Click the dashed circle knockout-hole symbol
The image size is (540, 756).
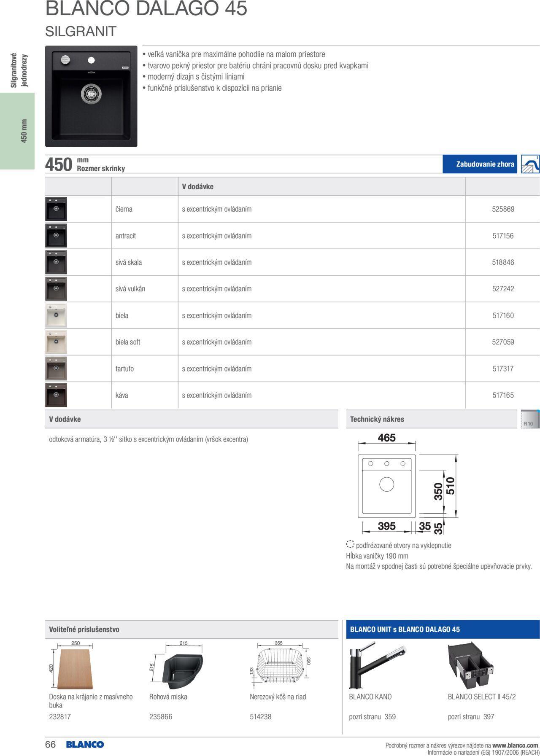click(x=350, y=544)
